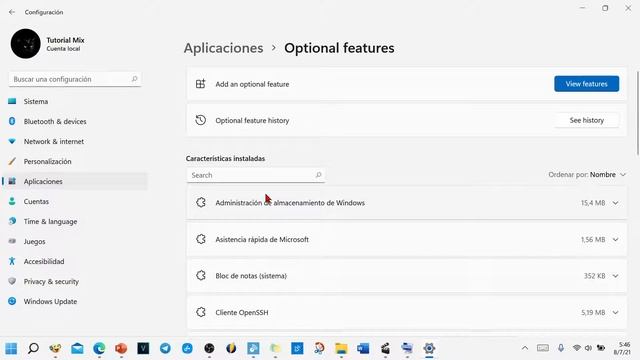The image size is (640, 360).
Task: Open Sistema settings
Action: coord(75,101)
